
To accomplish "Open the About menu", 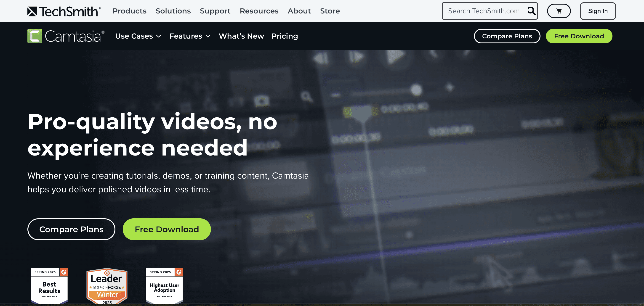I will (x=299, y=11).
